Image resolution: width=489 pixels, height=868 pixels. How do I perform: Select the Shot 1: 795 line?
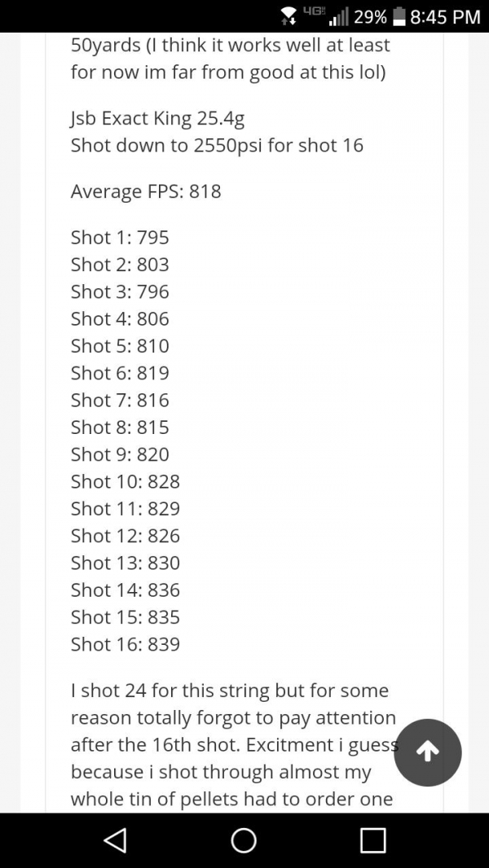[x=120, y=238]
